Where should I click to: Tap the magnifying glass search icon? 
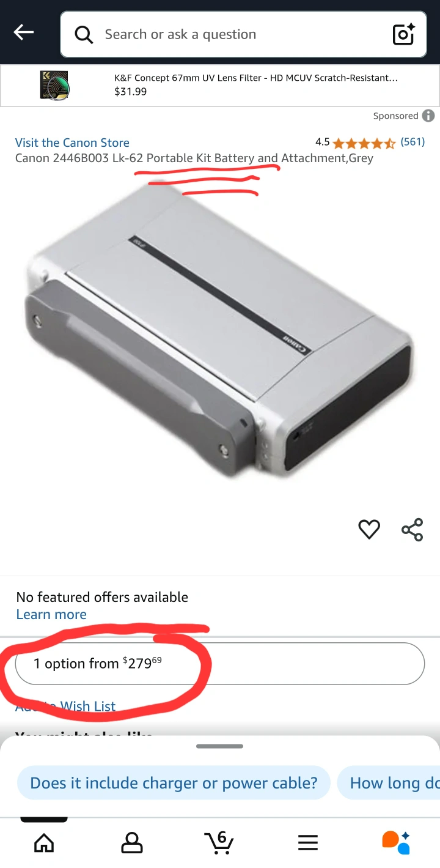click(x=84, y=34)
